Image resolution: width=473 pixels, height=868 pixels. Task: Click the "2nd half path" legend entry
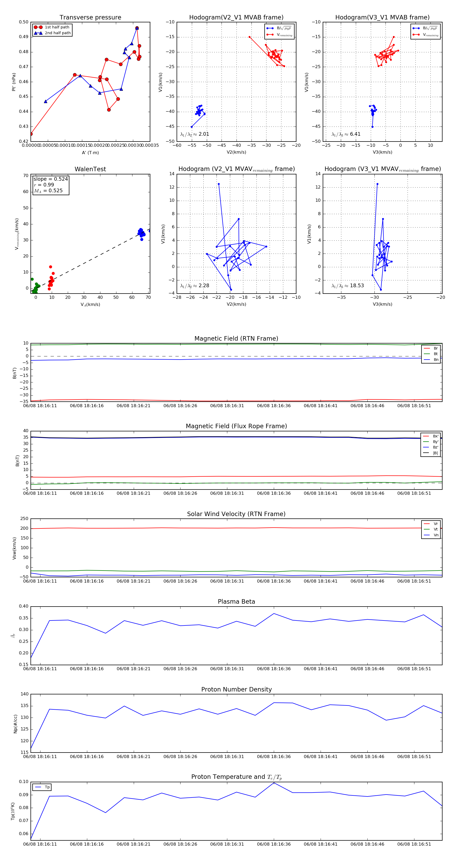tap(52, 33)
